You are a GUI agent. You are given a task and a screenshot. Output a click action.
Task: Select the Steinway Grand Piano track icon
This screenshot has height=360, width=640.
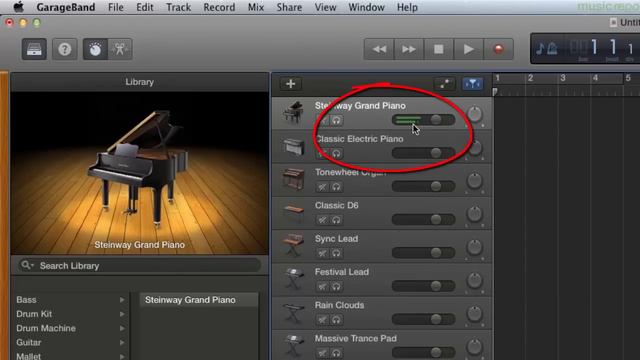pos(293,113)
